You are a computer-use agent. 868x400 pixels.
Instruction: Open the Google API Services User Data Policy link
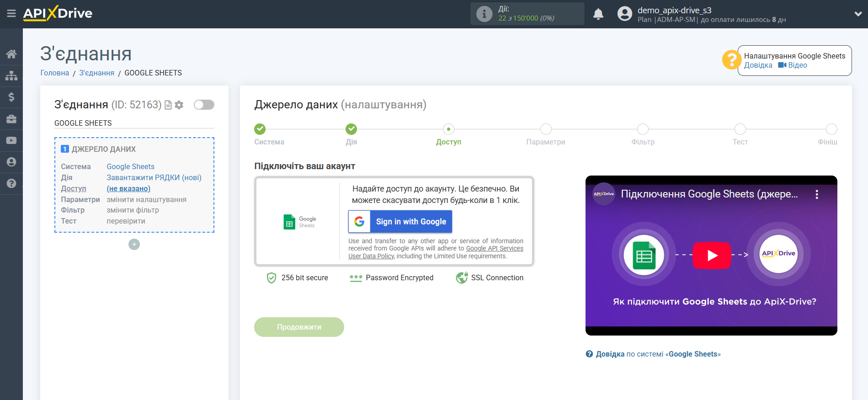pos(494,249)
